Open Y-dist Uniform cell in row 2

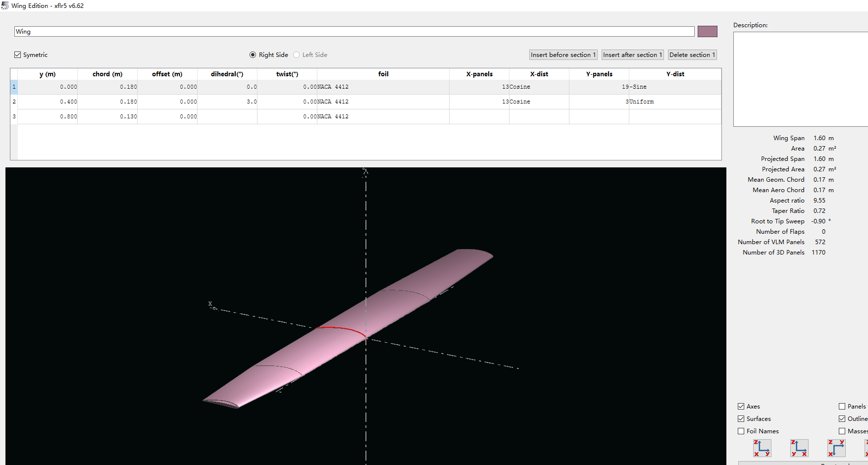675,102
